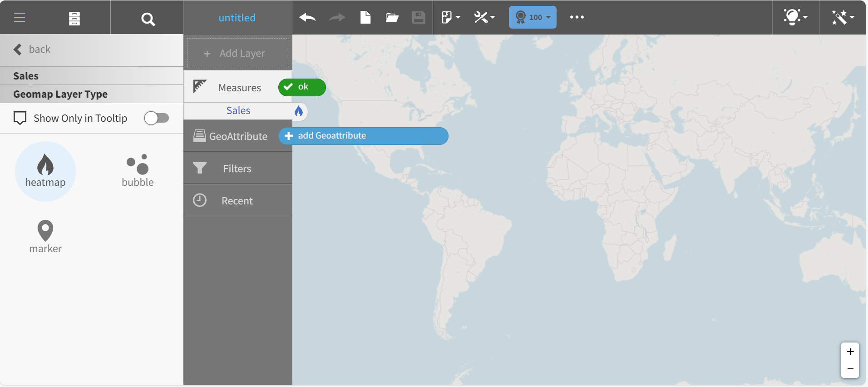Click the green ok button
This screenshot has height=387, width=868.
[302, 87]
